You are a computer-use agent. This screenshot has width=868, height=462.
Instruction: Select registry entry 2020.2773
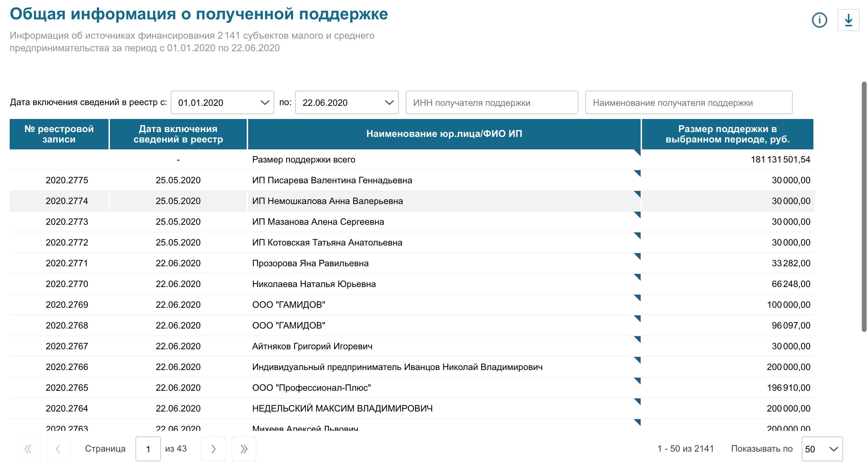(x=67, y=222)
